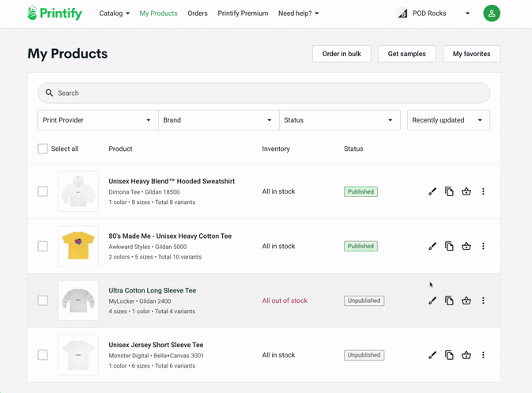This screenshot has height=393, width=532.
Task: Open more options for 80's Made Me tee
Action: click(483, 246)
